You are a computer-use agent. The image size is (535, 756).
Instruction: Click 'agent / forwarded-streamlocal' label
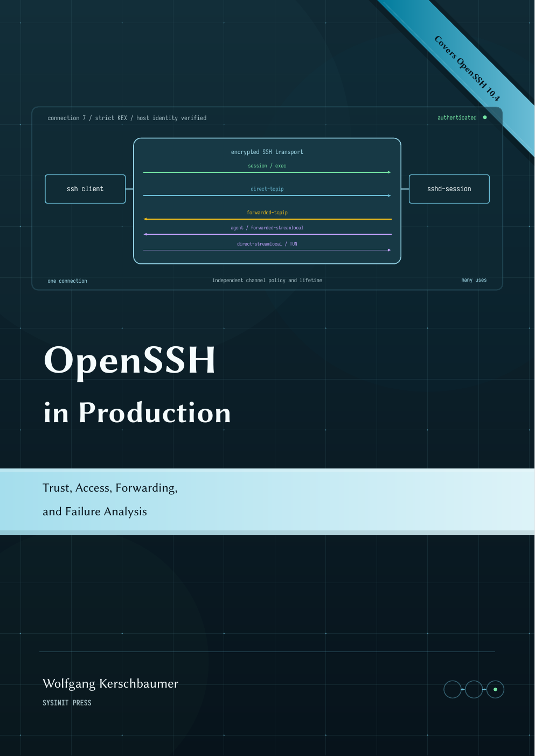pos(267,228)
